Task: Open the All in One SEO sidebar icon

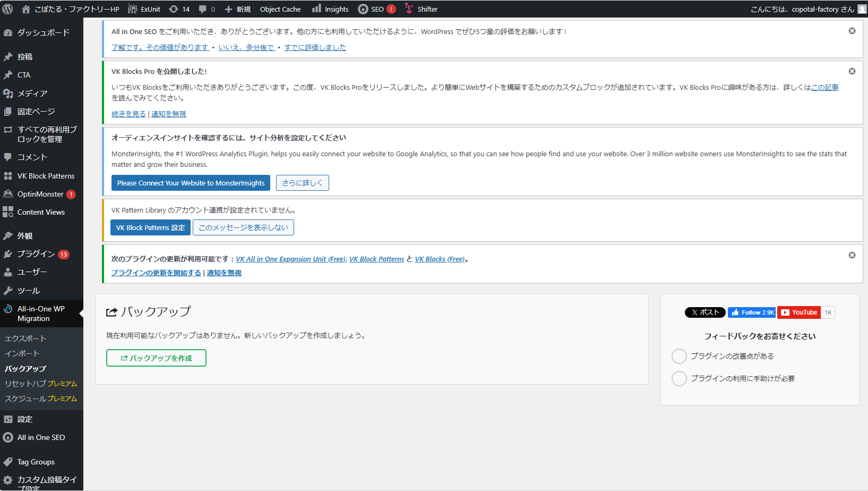Action: 8,437
